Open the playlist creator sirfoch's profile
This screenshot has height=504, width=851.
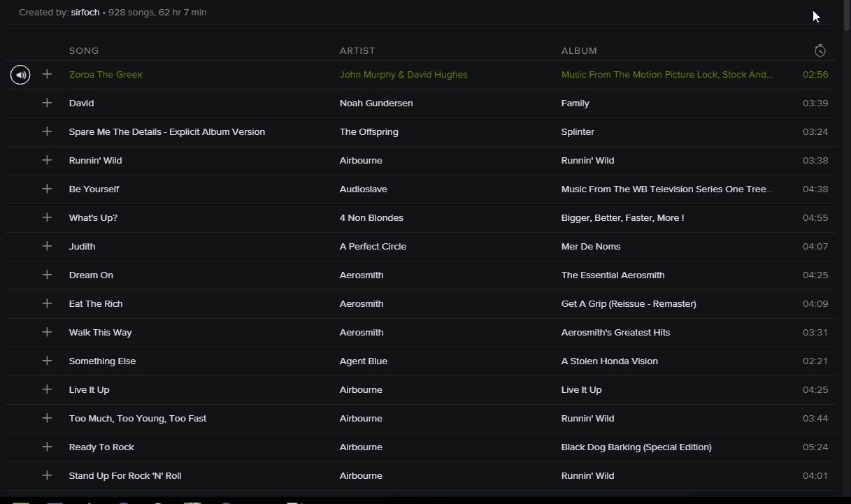85,13
